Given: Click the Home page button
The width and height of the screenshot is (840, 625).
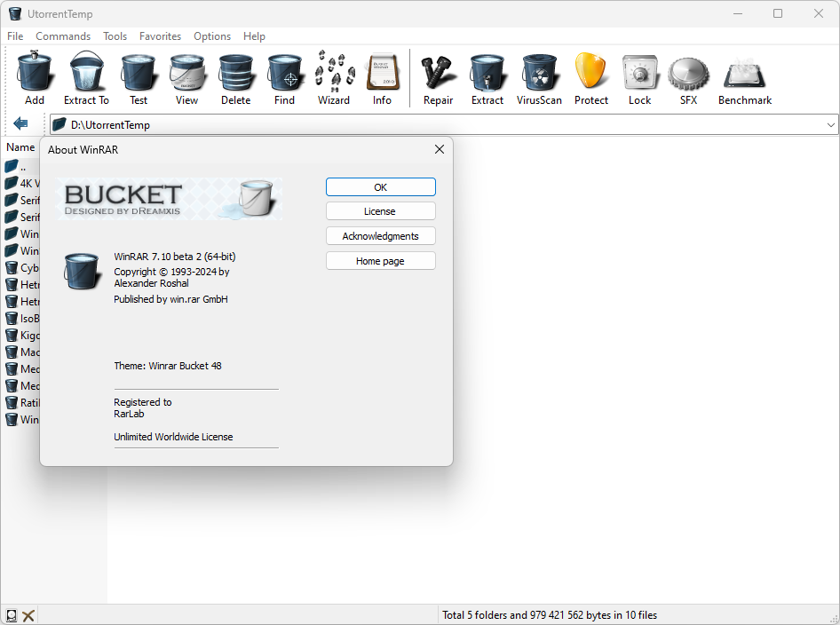Looking at the screenshot, I should [380, 261].
